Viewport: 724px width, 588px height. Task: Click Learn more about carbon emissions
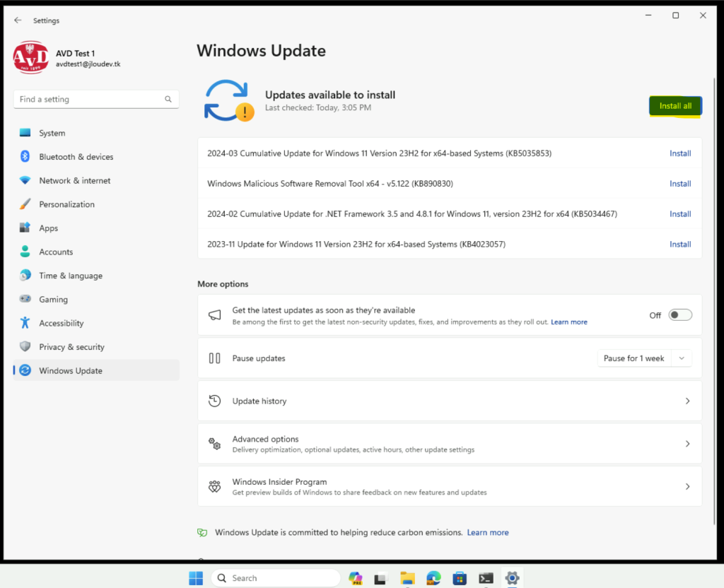pos(488,532)
